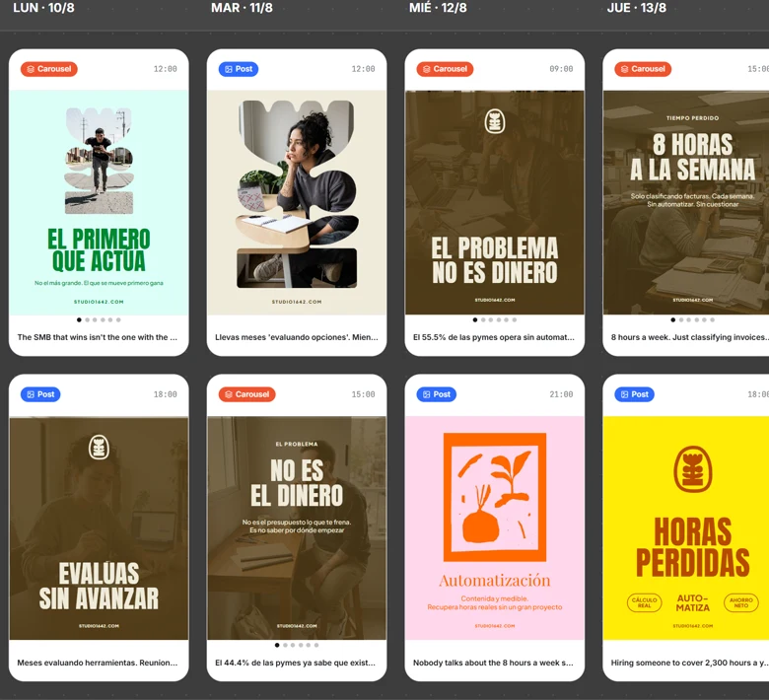Click the LUN · 10/8 column header
This screenshot has height=700, width=769.
pyautogui.click(x=43, y=8)
